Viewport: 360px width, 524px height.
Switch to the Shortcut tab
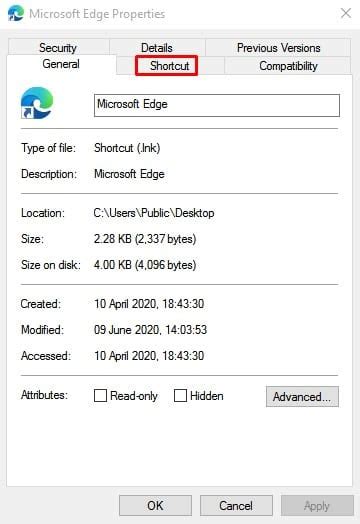tap(170, 66)
